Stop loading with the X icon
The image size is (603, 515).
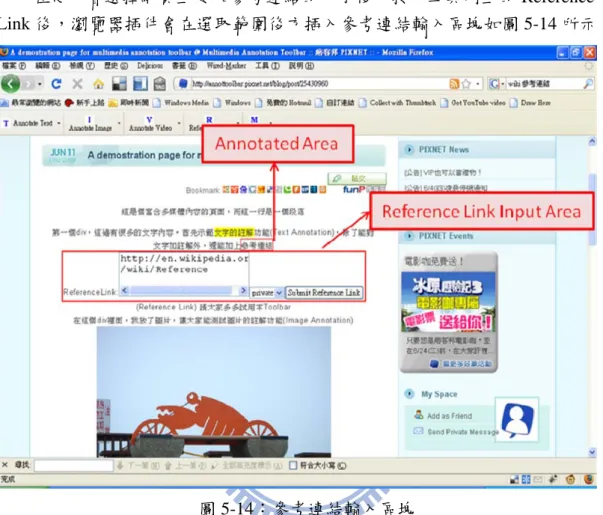click(77, 83)
